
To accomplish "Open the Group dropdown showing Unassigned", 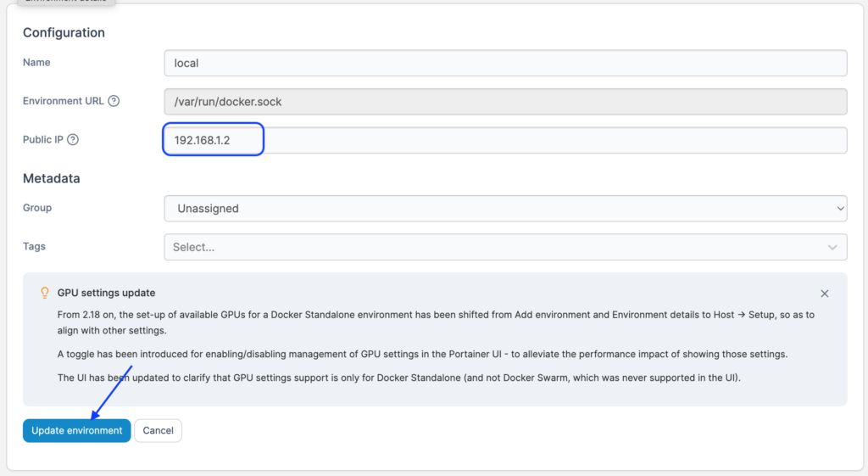I will click(x=505, y=208).
